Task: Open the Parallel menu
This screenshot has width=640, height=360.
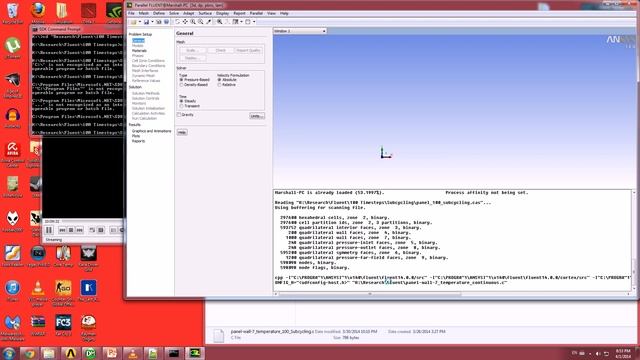Action: click(256, 13)
